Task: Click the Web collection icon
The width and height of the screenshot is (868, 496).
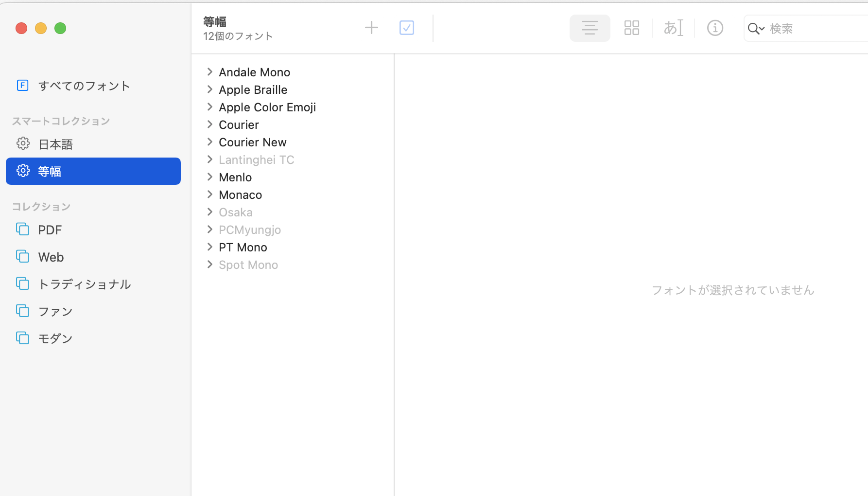Action: click(22, 256)
